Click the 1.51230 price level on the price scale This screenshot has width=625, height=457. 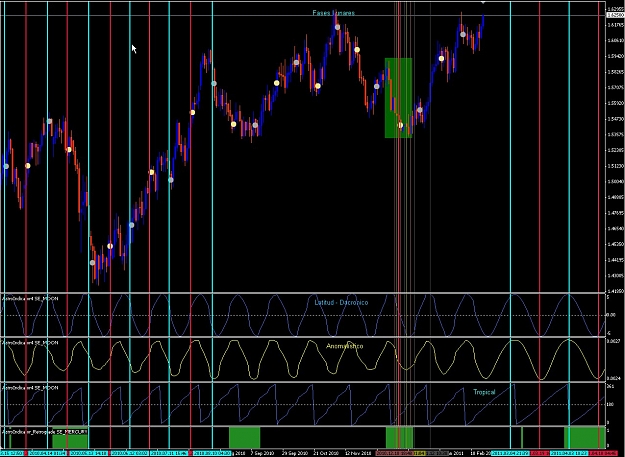click(615, 166)
